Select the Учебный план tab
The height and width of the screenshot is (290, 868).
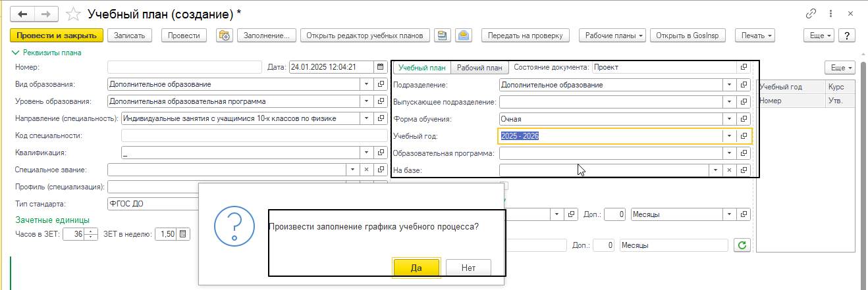tap(422, 67)
